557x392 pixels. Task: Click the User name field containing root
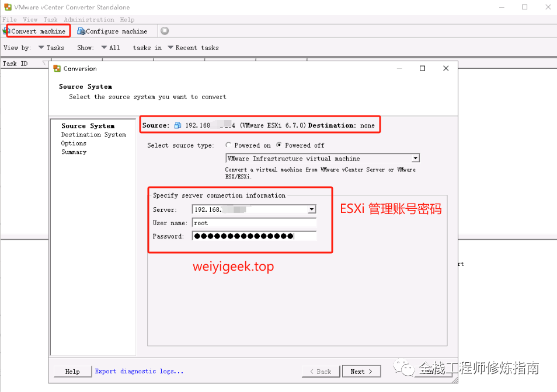[254, 223]
